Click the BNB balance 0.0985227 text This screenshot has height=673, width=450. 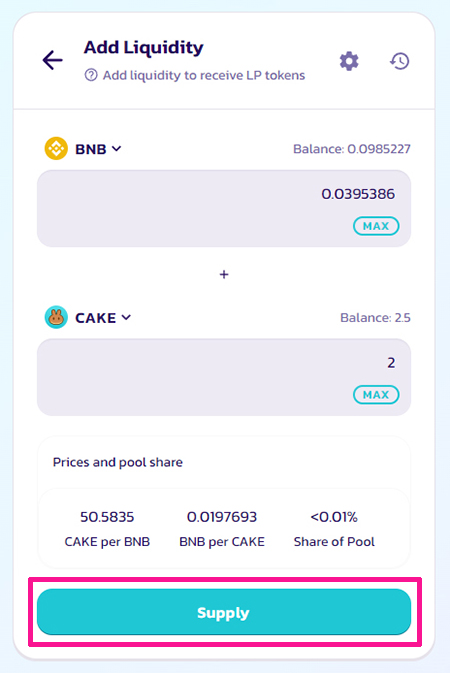[352, 149]
